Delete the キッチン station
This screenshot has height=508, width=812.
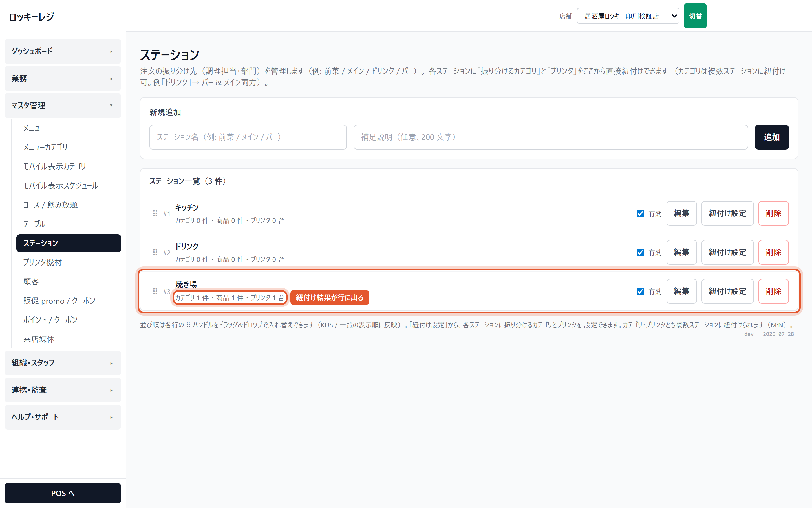773,213
